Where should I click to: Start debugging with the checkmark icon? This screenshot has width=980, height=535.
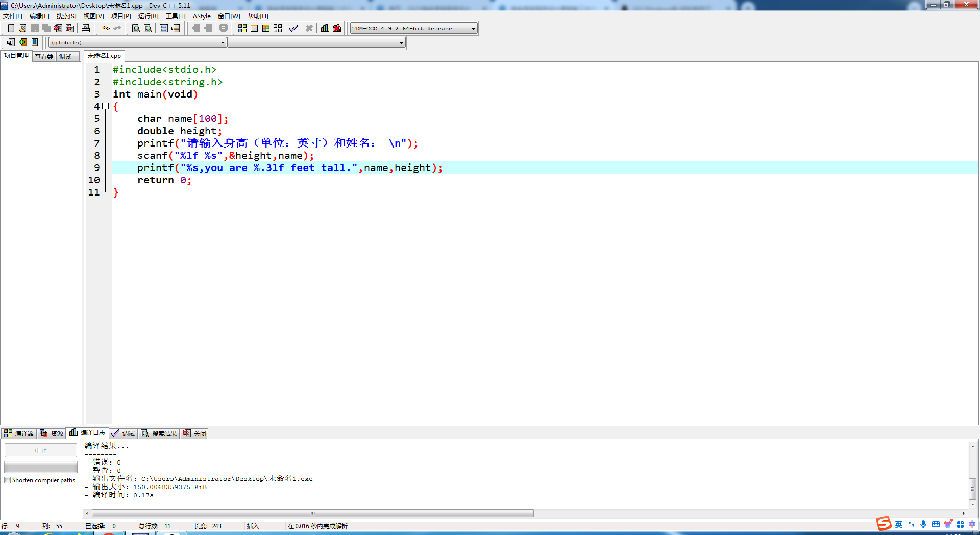point(293,28)
